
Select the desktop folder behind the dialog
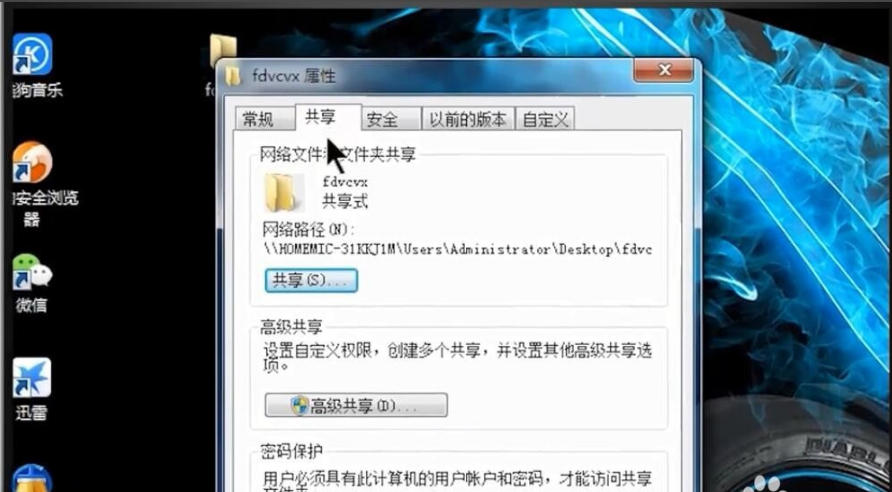pos(222,50)
